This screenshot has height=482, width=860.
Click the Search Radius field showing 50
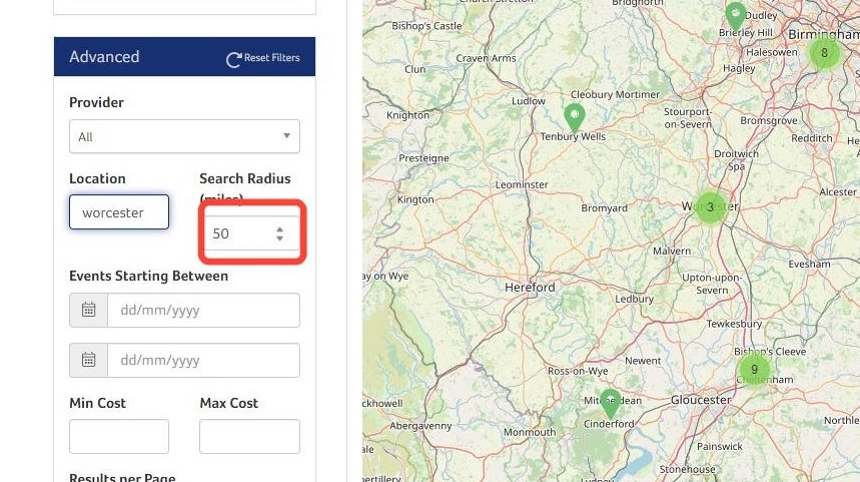click(x=252, y=233)
